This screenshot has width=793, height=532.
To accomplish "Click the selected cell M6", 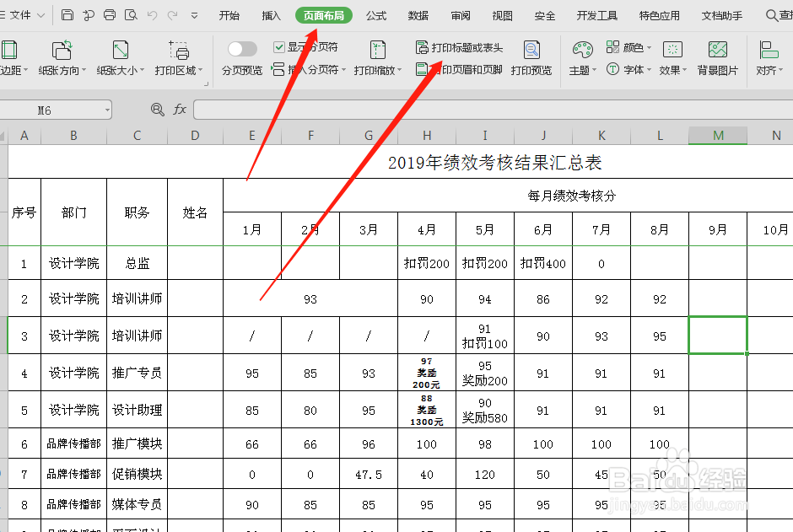I will pyautogui.click(x=718, y=336).
